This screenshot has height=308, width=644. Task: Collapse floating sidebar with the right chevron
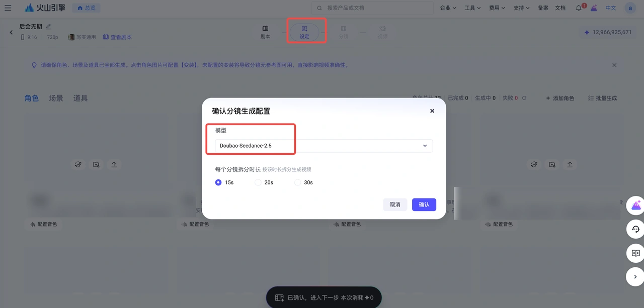[x=635, y=277]
